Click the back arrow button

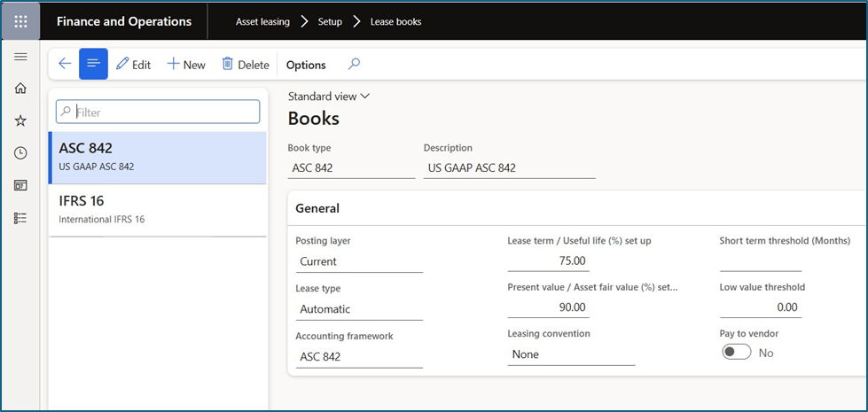point(64,64)
